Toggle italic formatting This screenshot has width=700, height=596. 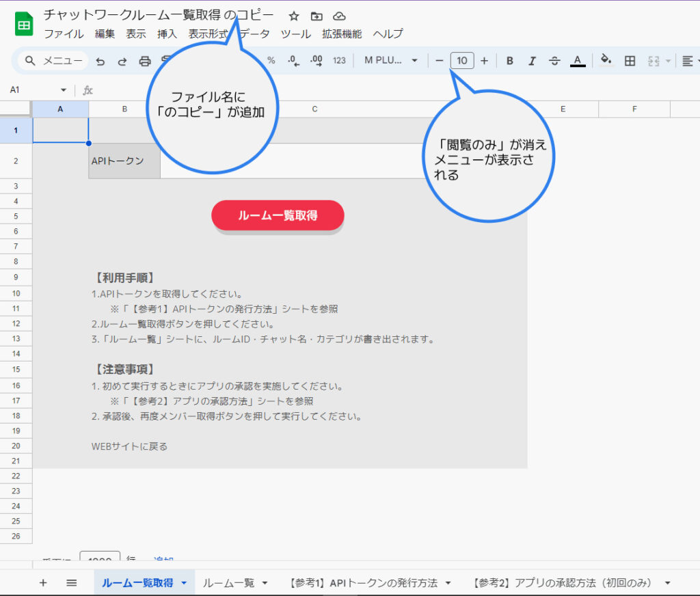coord(532,61)
